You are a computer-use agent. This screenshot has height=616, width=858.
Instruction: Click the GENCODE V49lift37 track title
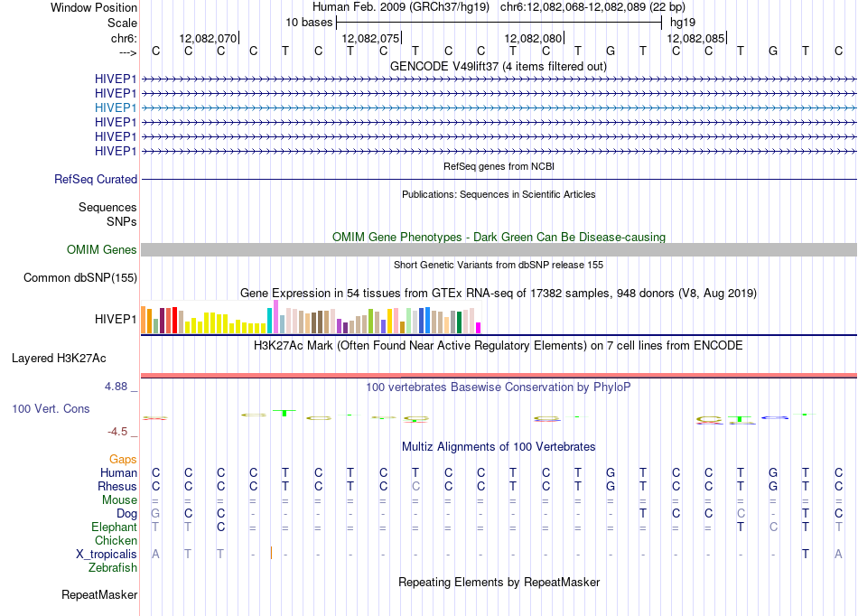pyautogui.click(x=499, y=66)
